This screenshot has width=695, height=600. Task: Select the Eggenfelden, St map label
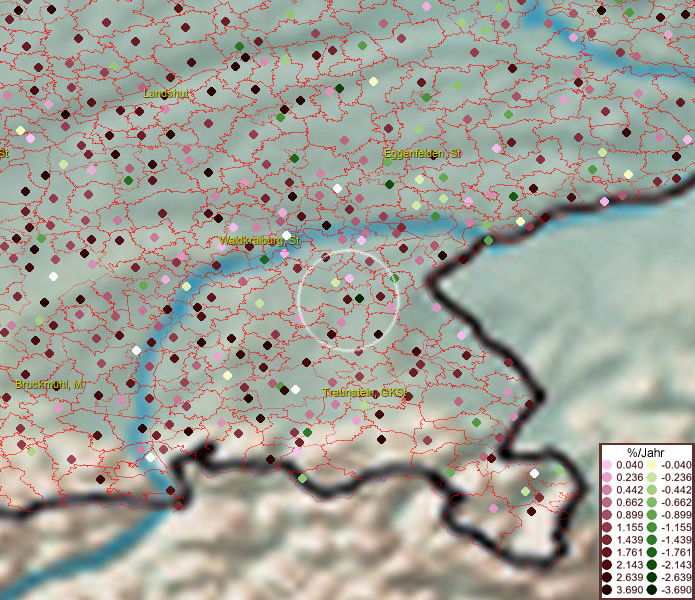pyautogui.click(x=422, y=154)
